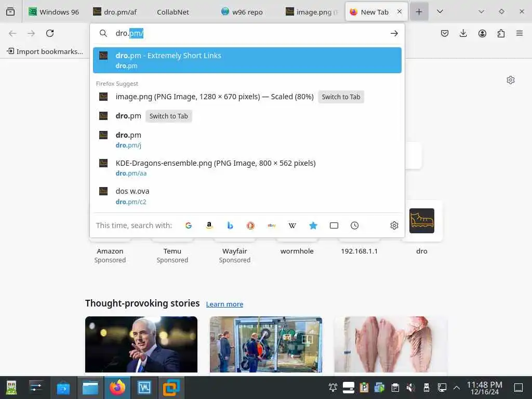This screenshot has height=399, width=532.
Task: Switch to the CollabNet tab
Action: tap(173, 12)
